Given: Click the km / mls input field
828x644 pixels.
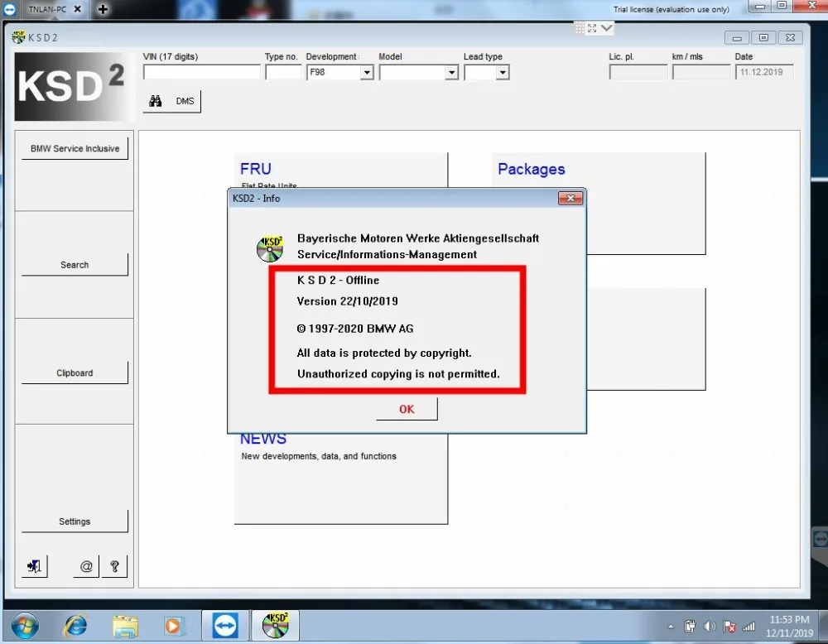Looking at the screenshot, I should (x=701, y=72).
